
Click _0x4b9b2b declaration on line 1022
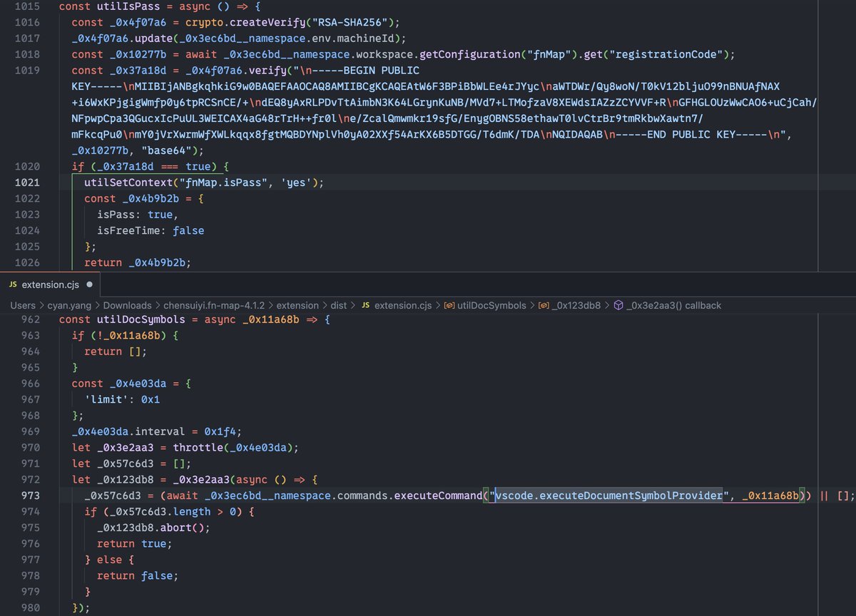[x=151, y=198]
